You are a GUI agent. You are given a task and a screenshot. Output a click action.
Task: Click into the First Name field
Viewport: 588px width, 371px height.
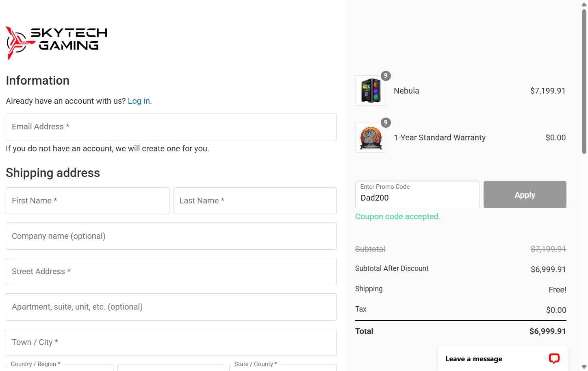tap(87, 201)
